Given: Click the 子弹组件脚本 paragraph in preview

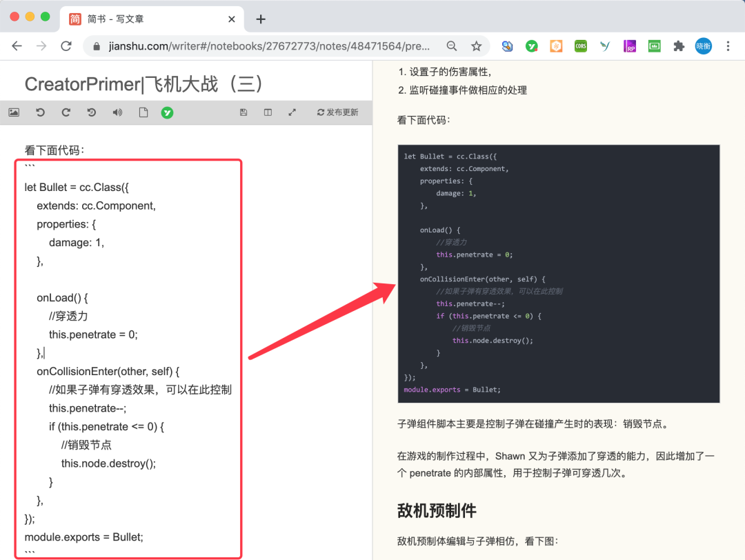Looking at the screenshot, I should [x=533, y=423].
